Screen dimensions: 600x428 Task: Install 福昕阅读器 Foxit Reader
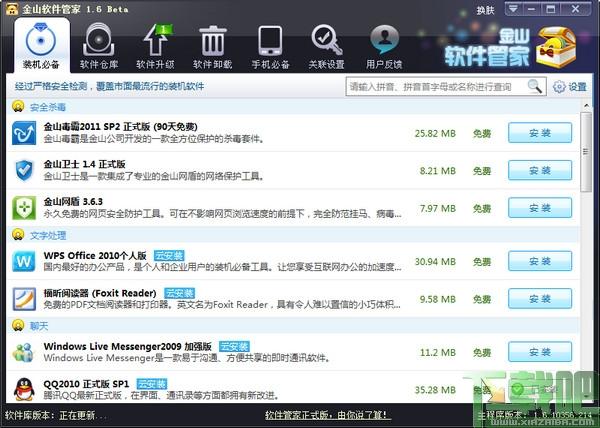coord(539,299)
